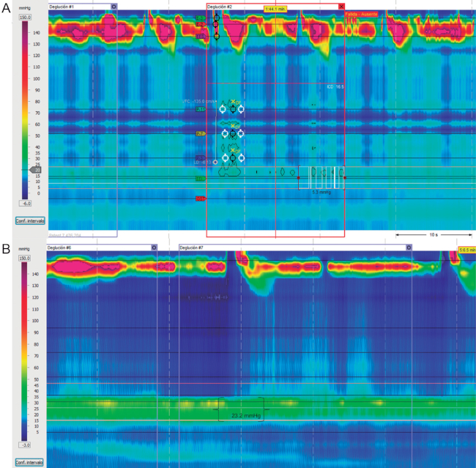Select the Deglución #7 label tab
This screenshot has width=476, height=468.
(193, 248)
